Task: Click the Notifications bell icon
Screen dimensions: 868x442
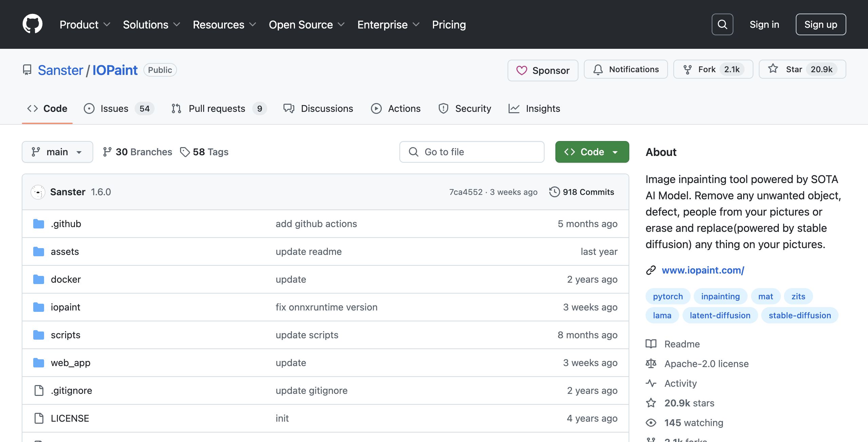Action: (x=598, y=69)
